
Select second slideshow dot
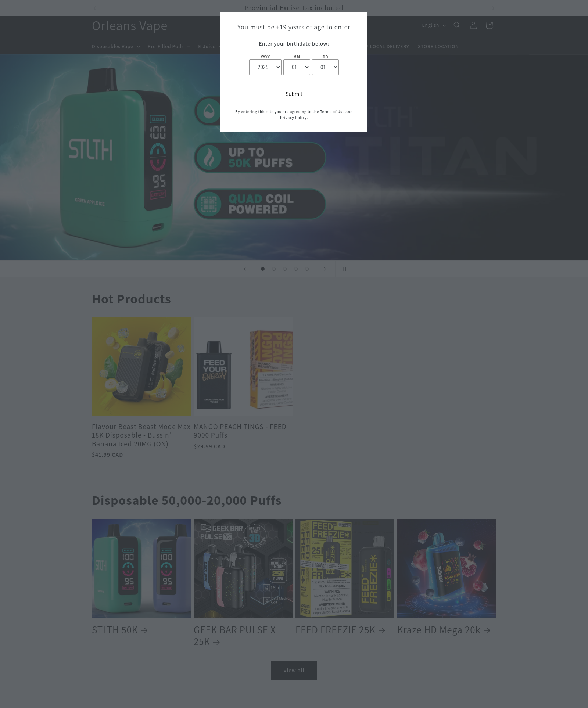(x=274, y=269)
